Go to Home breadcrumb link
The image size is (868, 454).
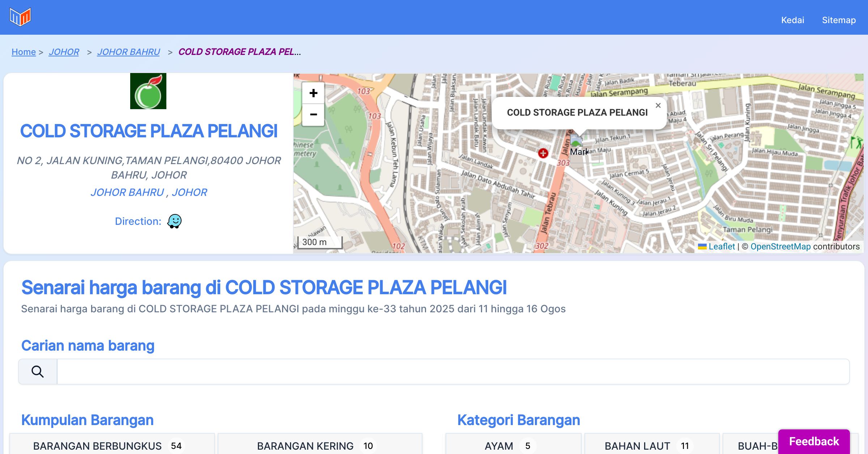pyautogui.click(x=24, y=52)
